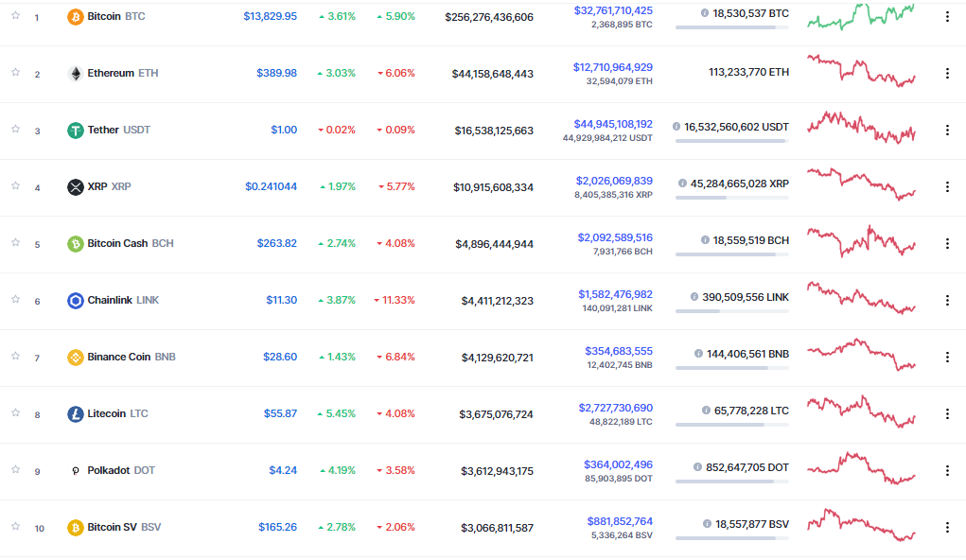
Task: Open Bitcoin's green 7-day sparkline chart
Action: pyautogui.click(x=861, y=17)
